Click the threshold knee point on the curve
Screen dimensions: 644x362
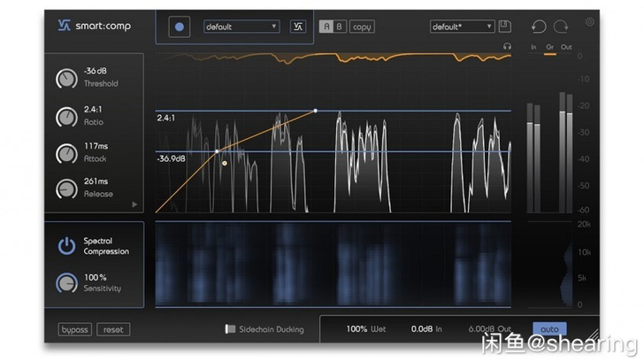pyautogui.click(x=218, y=151)
